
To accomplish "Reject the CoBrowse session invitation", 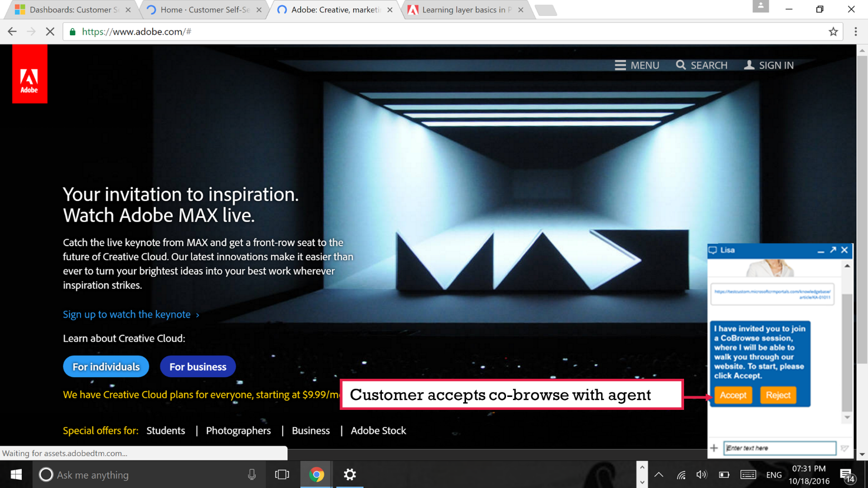I will [x=777, y=395].
